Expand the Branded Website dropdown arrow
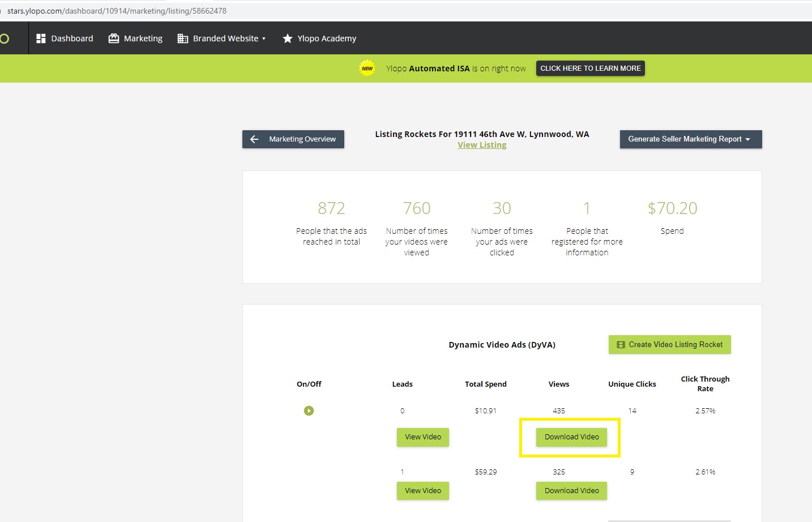The height and width of the screenshot is (522, 812). [x=264, y=39]
